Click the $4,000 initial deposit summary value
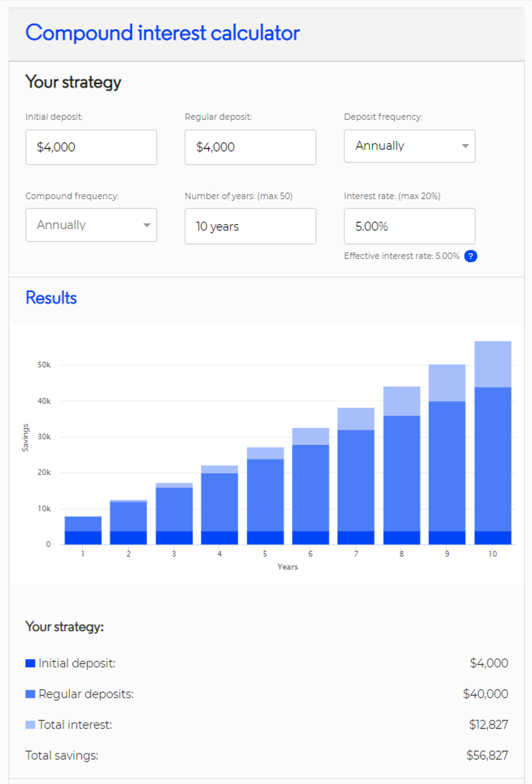This screenshot has height=784, width=532. (x=489, y=664)
